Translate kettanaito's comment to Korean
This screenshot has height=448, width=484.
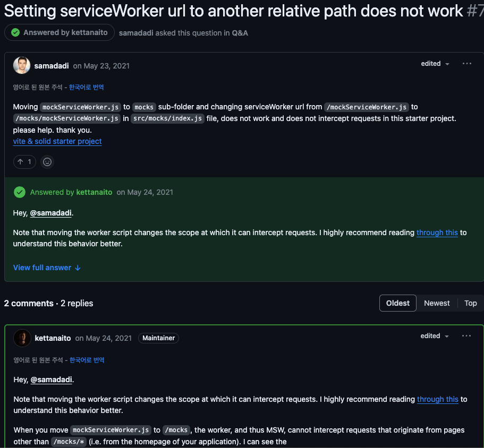87,360
